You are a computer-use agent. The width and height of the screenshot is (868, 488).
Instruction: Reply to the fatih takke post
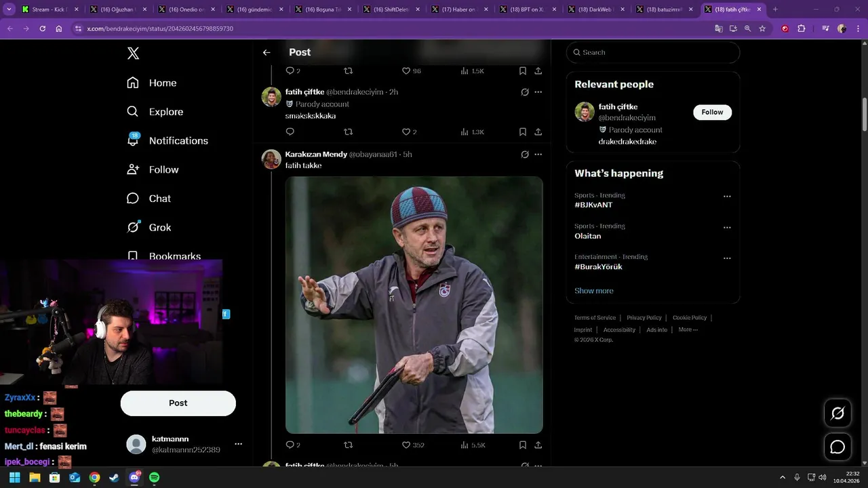pos(292,445)
